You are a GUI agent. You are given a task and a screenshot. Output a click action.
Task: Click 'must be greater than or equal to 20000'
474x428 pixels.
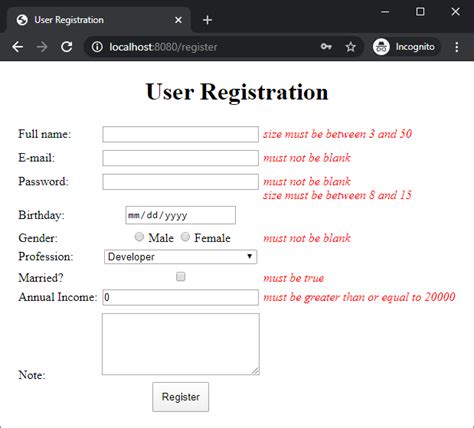point(359,297)
